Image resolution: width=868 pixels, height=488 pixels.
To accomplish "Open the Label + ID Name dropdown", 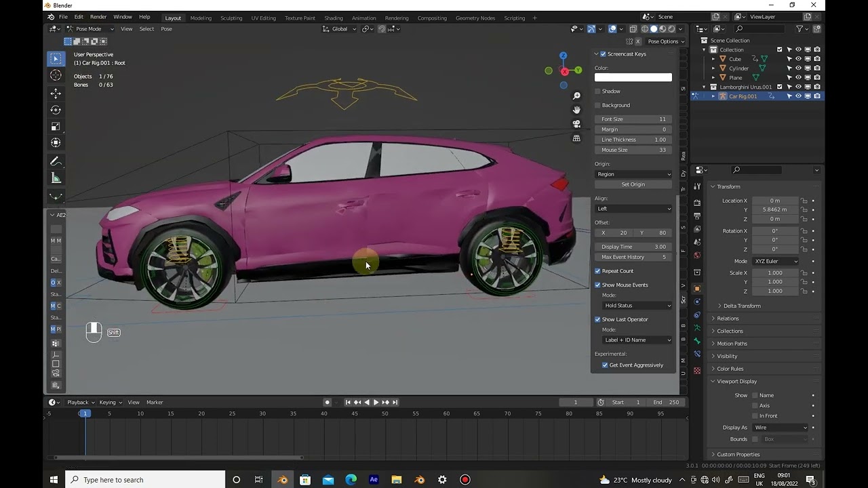I will (637, 340).
